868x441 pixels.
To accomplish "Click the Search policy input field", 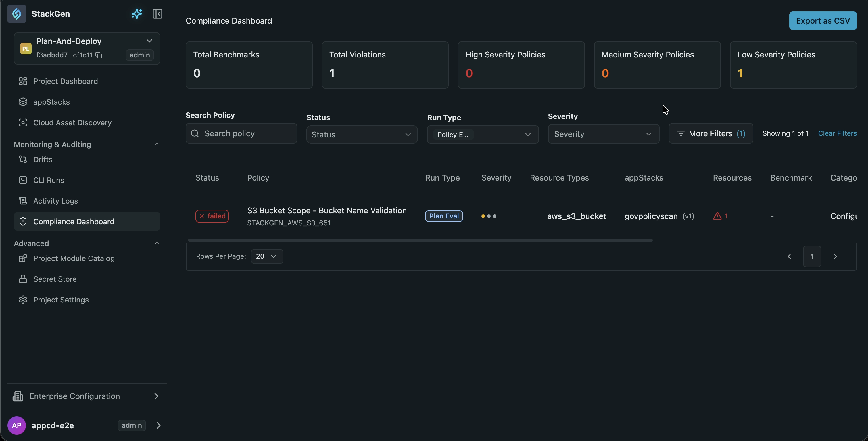I will 241,133.
